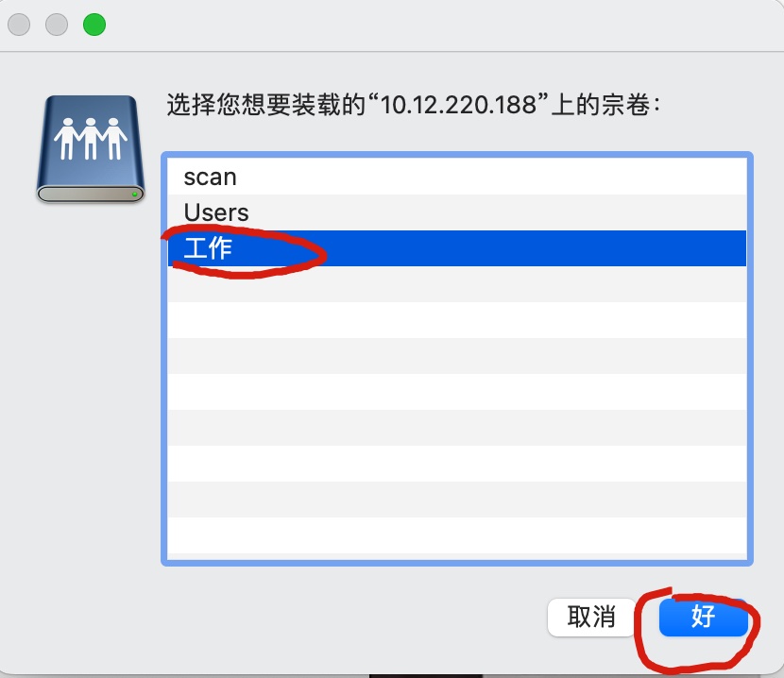784x678 pixels.
Task: Click the empty title bar area of dialog
Action: click(x=440, y=25)
